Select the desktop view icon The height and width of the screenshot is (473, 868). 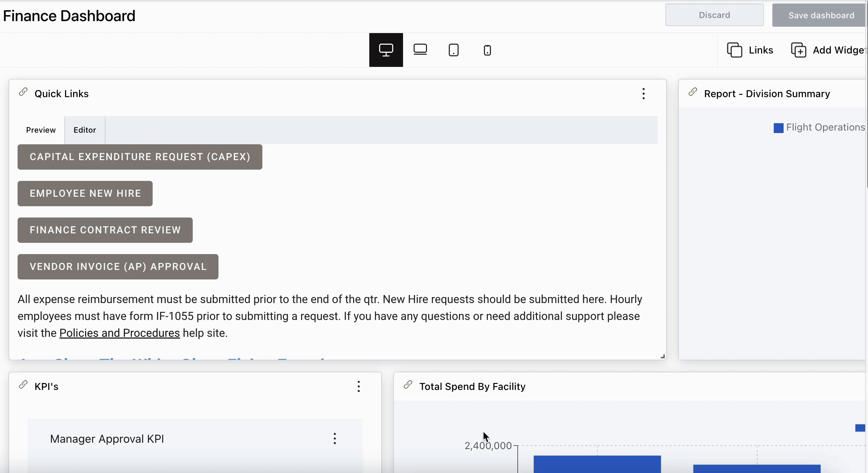tap(386, 50)
